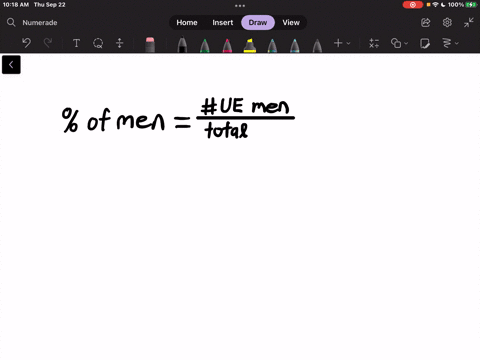The width and height of the screenshot is (480, 360).
Task: Select the Lasso Select tool
Action: (x=98, y=43)
